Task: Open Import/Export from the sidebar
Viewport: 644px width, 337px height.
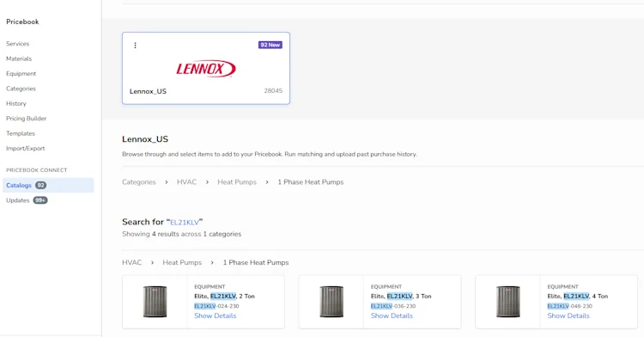Action: coord(26,149)
